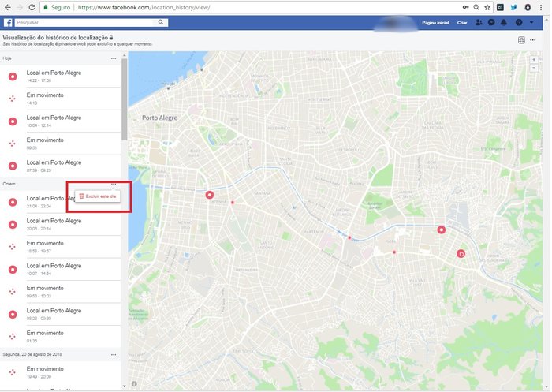Click the Facebook logo
This screenshot has width=552, height=392.
point(8,23)
